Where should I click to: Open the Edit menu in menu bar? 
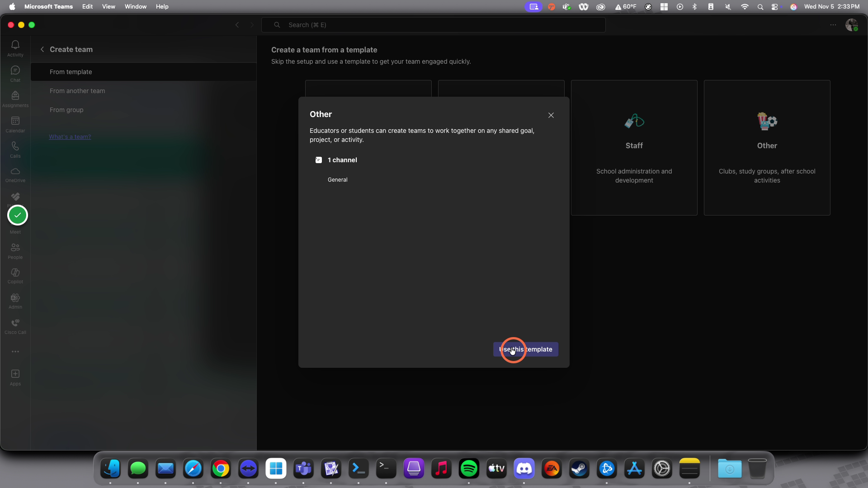pos(87,6)
